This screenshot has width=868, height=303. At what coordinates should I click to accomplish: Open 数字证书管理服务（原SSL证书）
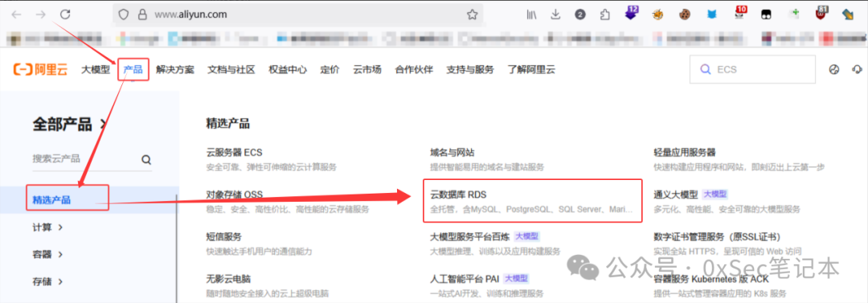(x=718, y=236)
